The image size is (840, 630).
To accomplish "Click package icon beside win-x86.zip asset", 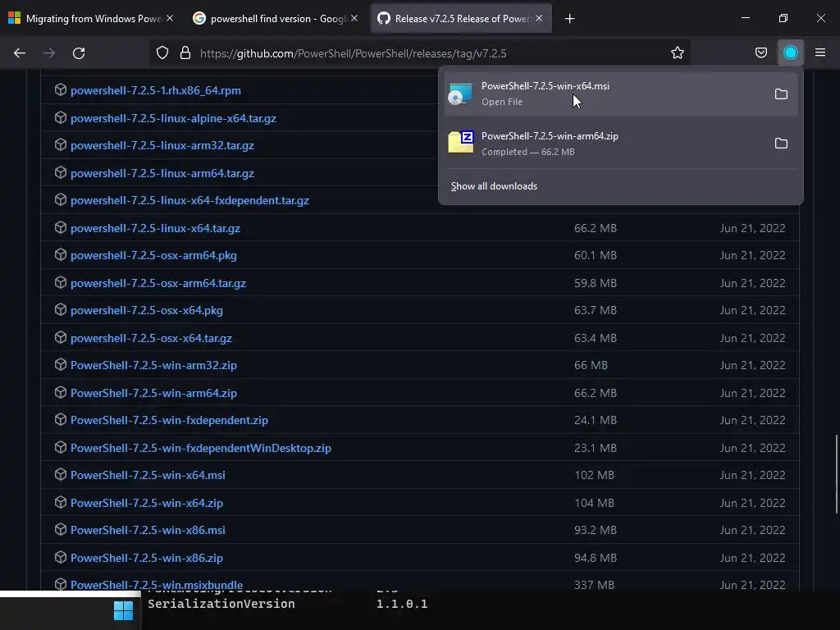I will (x=61, y=557).
